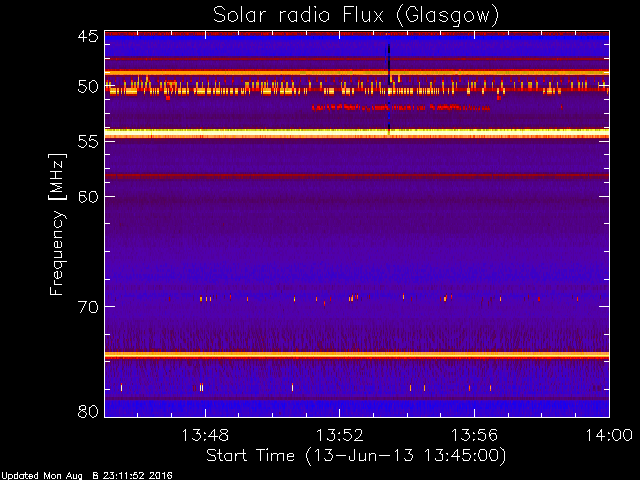Click the plot title 'Solar radio Flux (Glasgow)'
Viewport: 640px width, 480px height.
(356, 16)
